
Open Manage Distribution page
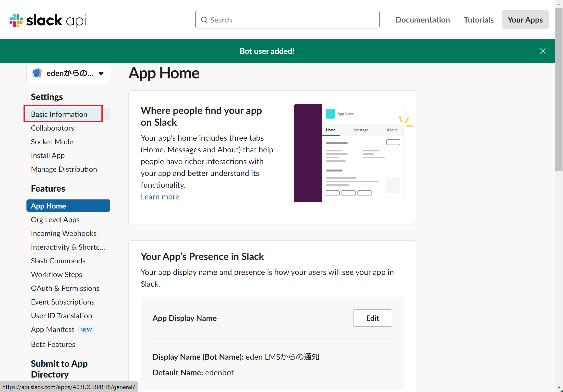64,169
